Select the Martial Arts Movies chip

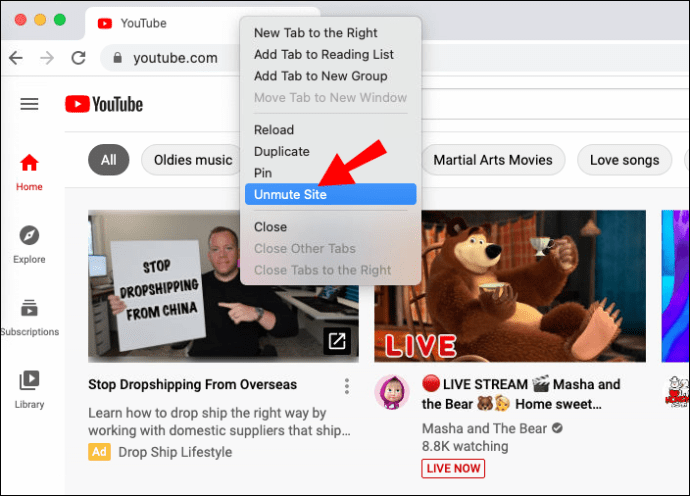click(493, 160)
